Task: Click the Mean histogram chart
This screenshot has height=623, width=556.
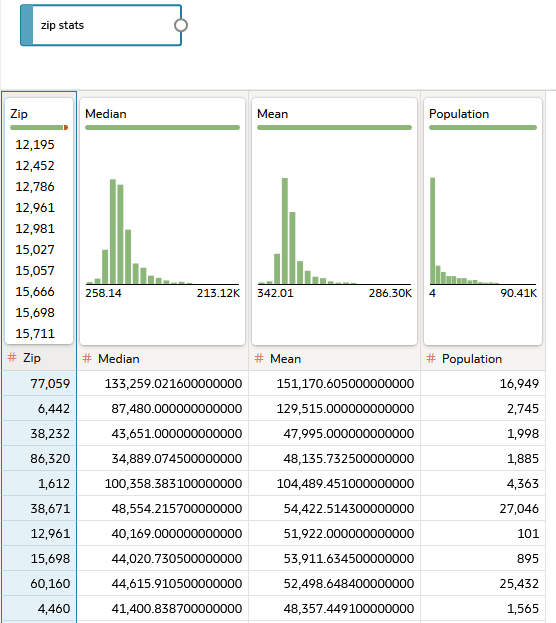Action: click(335, 231)
